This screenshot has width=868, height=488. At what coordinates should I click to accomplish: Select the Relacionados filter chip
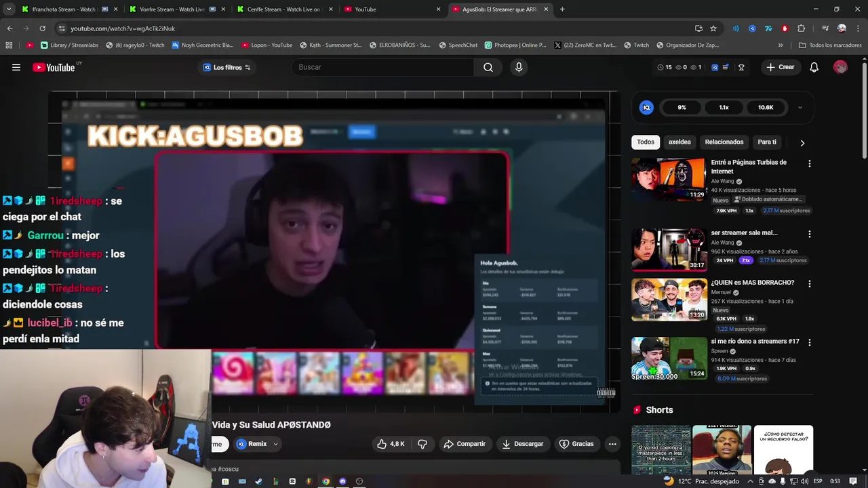pos(724,142)
